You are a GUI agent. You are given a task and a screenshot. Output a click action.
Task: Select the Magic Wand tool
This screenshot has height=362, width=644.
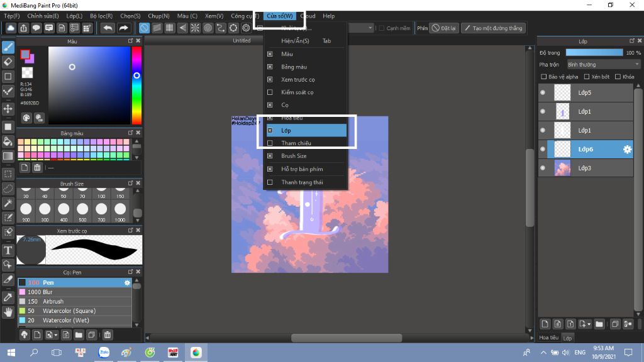tap(8, 203)
